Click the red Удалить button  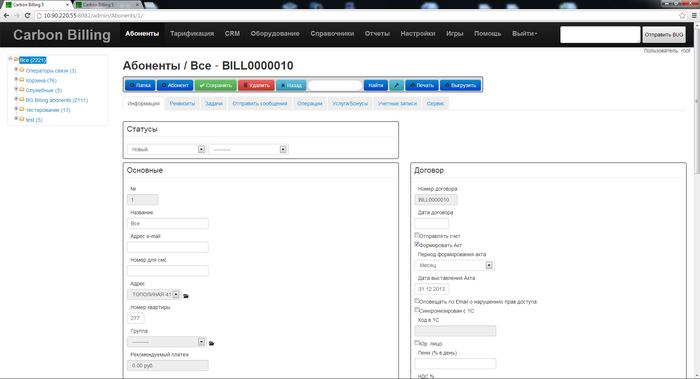click(256, 85)
